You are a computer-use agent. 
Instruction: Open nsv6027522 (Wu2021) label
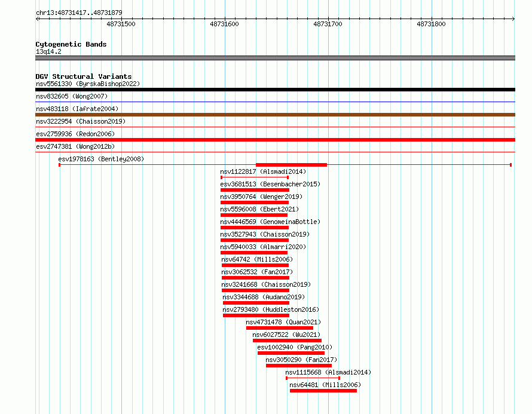coord(286,335)
